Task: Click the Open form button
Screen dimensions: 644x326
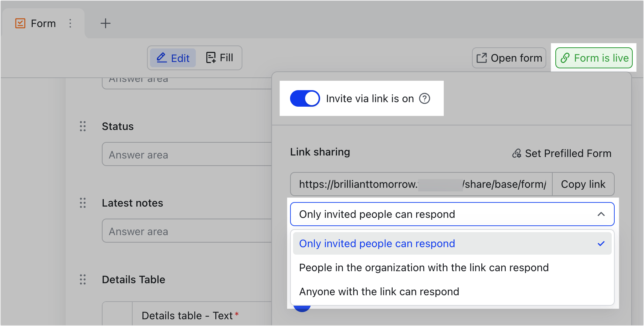Action: click(x=509, y=58)
